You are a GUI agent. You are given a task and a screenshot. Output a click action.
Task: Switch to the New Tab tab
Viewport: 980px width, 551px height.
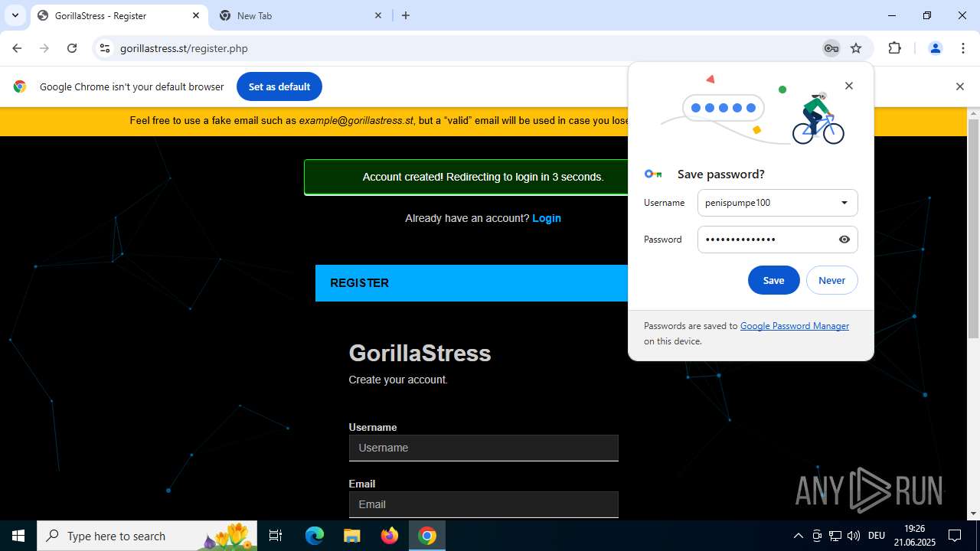pos(300,15)
